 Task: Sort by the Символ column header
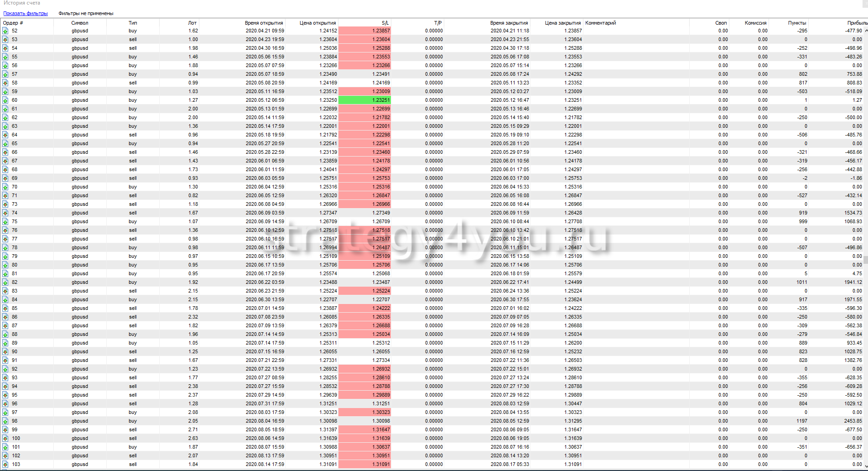(x=80, y=23)
